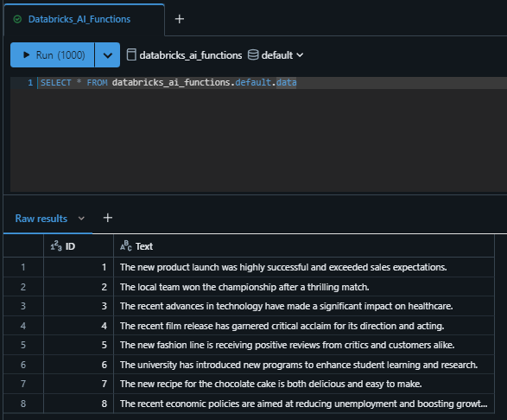The height and width of the screenshot is (420, 507).
Task: Click ID value 1 in first row
Action: (x=79, y=267)
